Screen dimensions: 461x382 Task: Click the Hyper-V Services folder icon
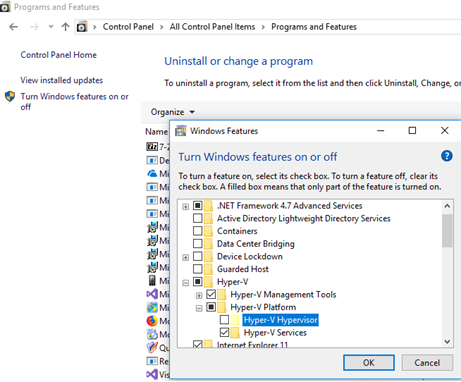coord(235,332)
